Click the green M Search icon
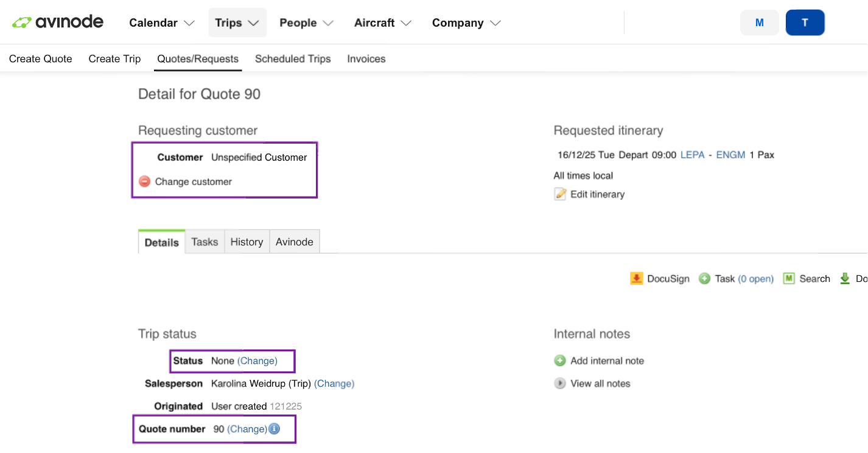The image size is (868, 453). [789, 278]
